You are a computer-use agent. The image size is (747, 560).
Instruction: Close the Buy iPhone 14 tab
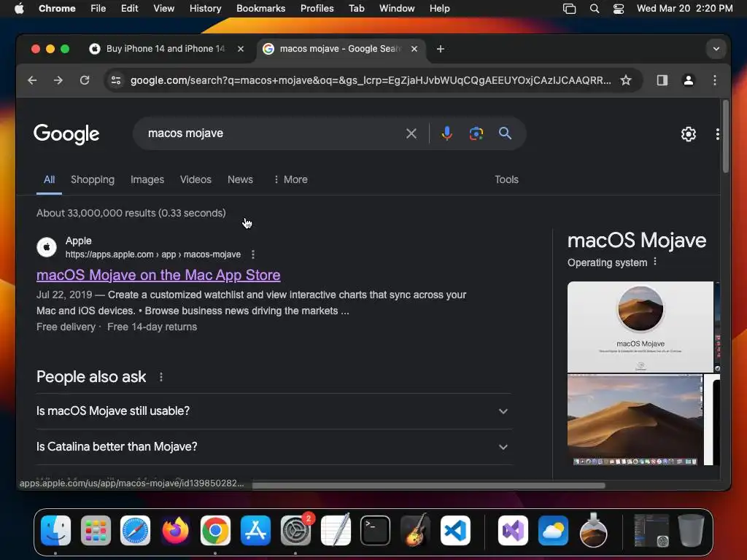click(x=241, y=49)
